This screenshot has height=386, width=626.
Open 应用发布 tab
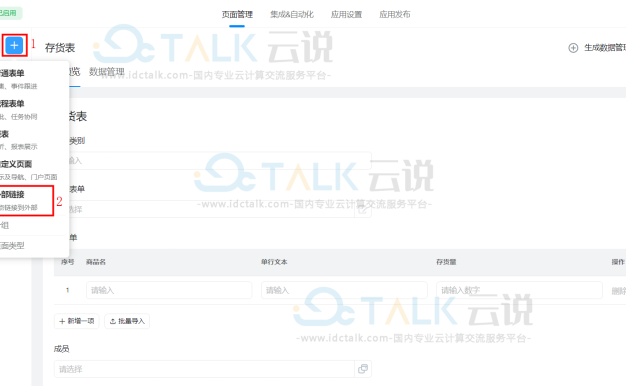pyautogui.click(x=394, y=14)
